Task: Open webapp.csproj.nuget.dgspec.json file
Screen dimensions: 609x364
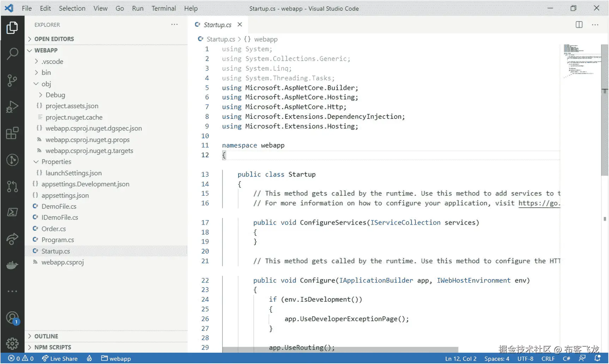Action: tap(106, 128)
